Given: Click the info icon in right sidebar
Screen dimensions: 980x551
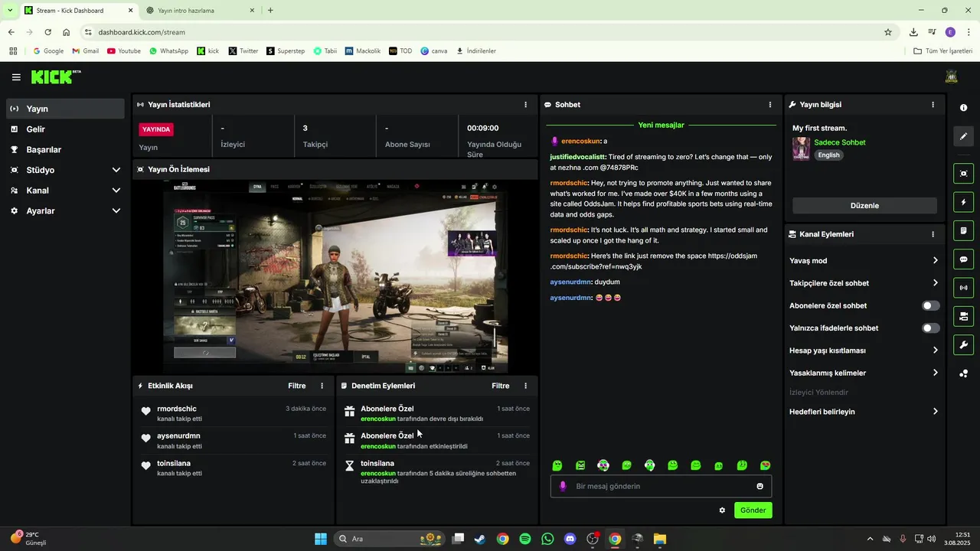Looking at the screenshot, I should click(x=963, y=108).
